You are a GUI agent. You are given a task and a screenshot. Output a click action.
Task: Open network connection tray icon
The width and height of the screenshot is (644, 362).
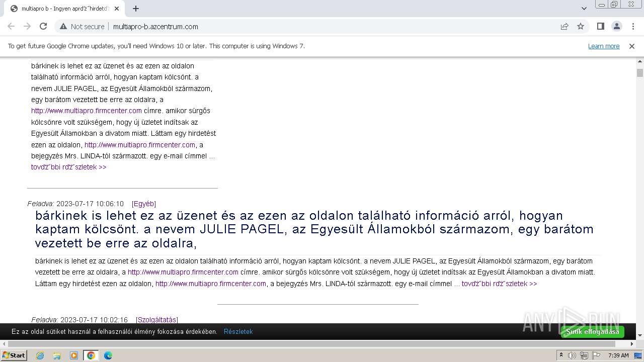(584, 355)
